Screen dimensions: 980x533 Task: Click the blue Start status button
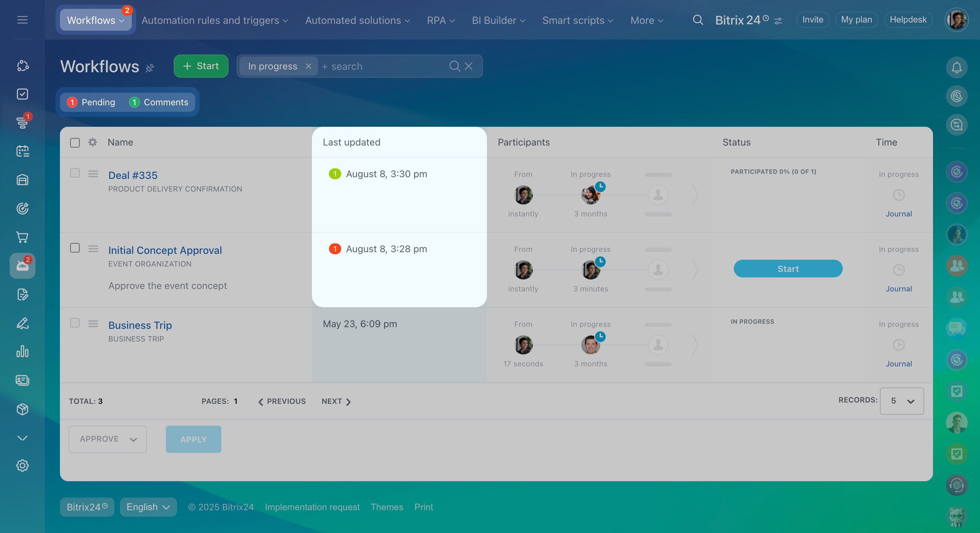(788, 269)
